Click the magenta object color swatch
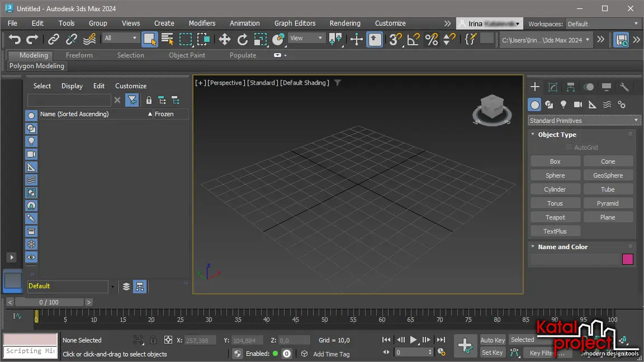 click(x=628, y=259)
